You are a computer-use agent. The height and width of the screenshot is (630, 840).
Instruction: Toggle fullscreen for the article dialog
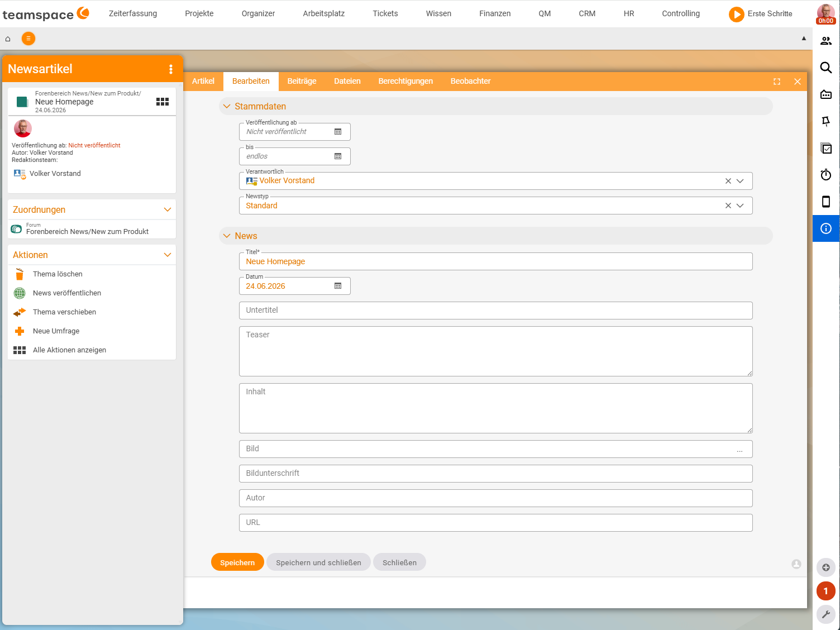click(777, 82)
